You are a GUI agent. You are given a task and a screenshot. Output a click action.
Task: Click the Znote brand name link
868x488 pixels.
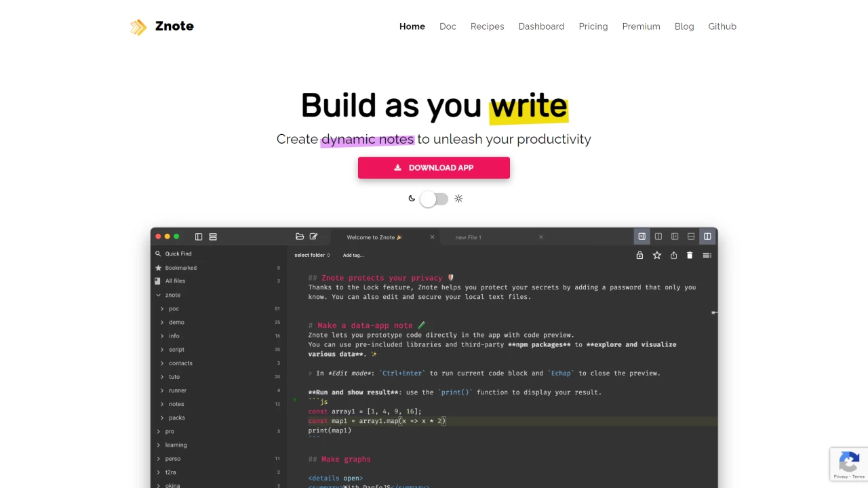174,26
